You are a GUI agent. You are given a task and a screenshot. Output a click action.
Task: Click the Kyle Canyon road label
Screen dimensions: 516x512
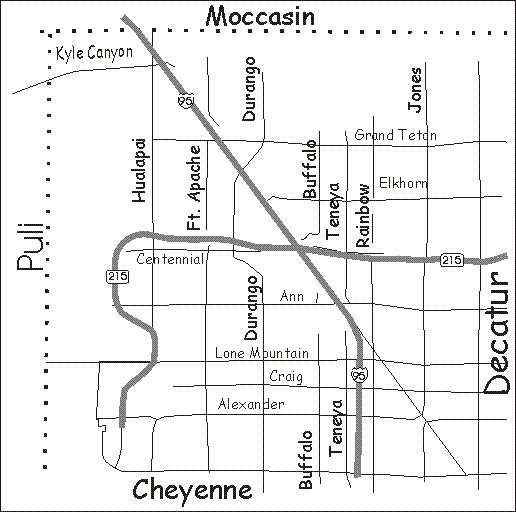pyautogui.click(x=94, y=53)
